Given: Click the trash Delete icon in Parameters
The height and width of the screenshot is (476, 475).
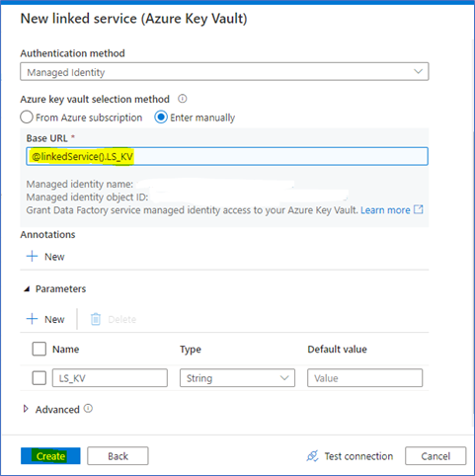Looking at the screenshot, I should coord(96,319).
